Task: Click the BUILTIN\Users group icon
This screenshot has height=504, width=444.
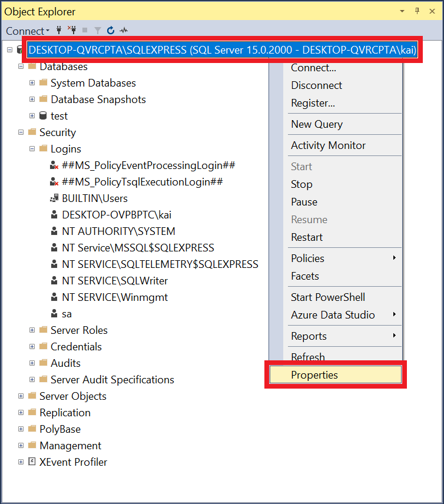Action: click(54, 198)
